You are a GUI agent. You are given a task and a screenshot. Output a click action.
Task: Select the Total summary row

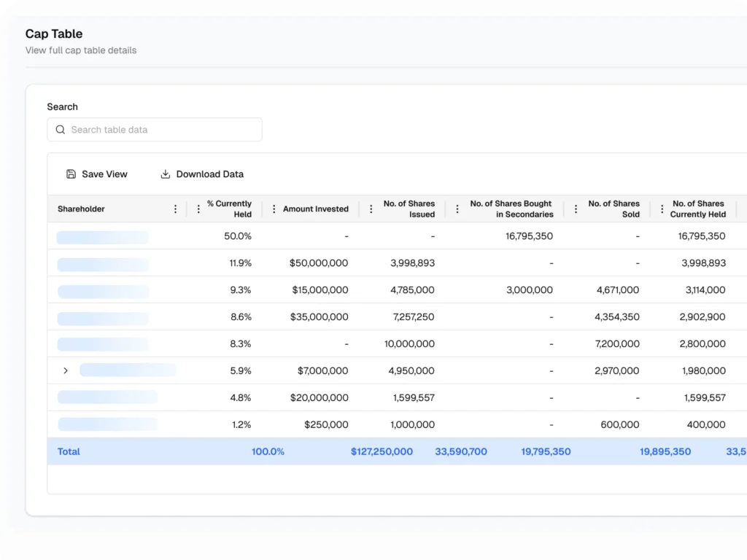pos(365,451)
